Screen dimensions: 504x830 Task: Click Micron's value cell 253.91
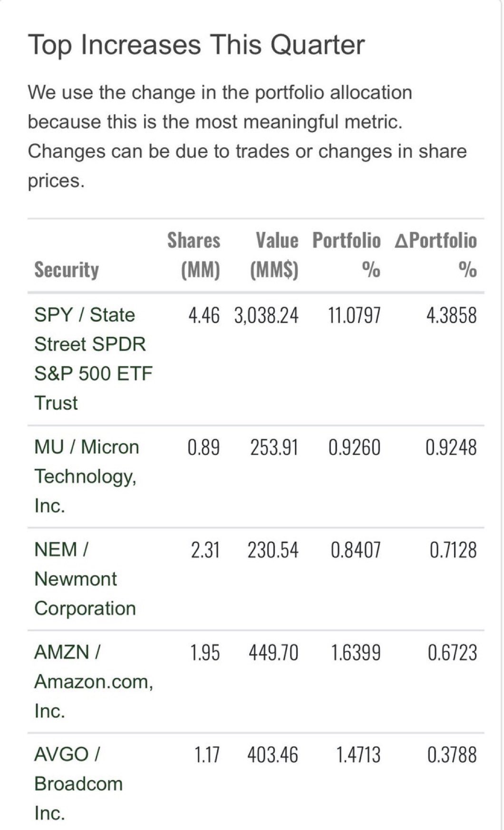click(274, 447)
